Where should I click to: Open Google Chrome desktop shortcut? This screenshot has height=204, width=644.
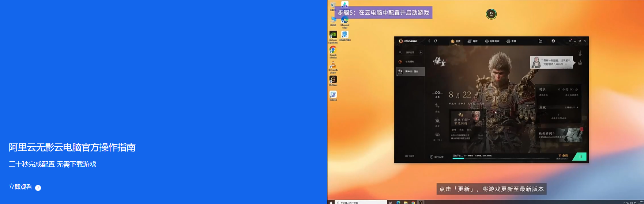[x=333, y=51]
